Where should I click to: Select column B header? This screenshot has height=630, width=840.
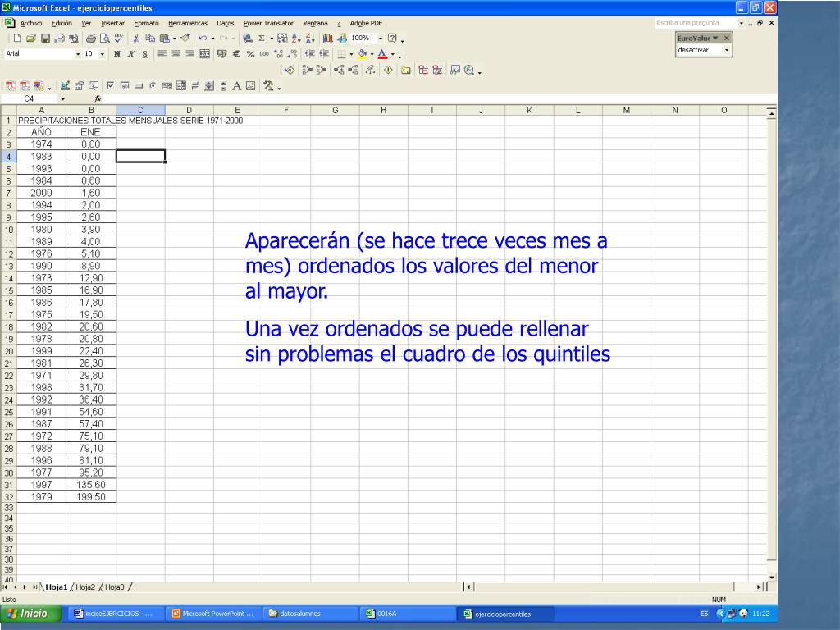91,110
